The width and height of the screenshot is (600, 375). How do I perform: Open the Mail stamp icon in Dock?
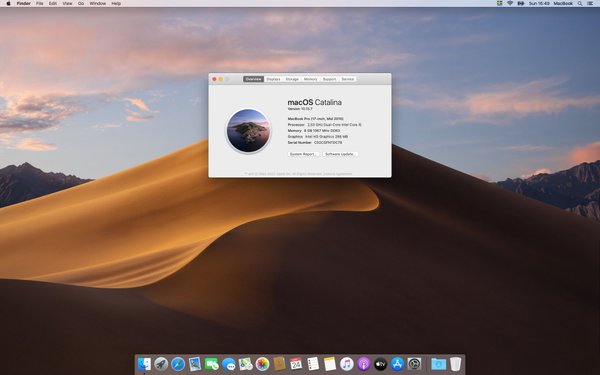click(x=195, y=364)
